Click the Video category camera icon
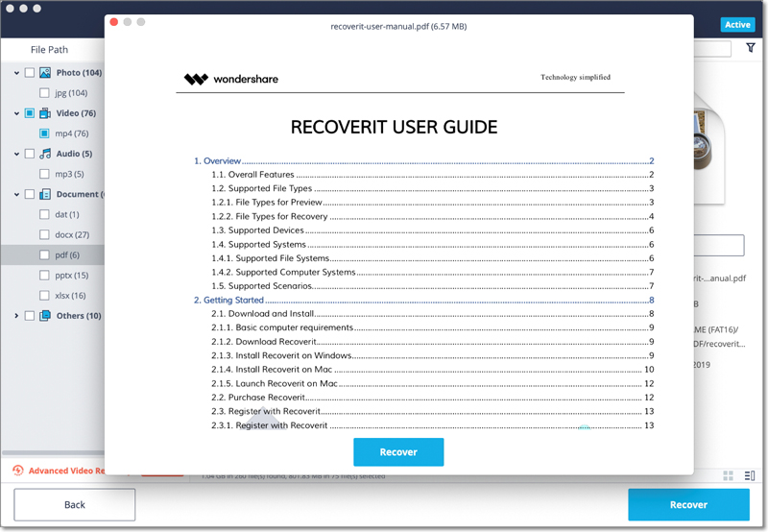This screenshot has height=532, width=768. (x=45, y=113)
